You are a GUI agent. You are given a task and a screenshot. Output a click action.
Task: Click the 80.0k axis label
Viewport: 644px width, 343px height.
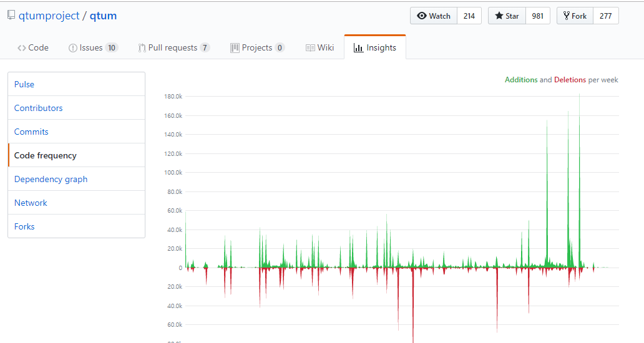pos(175,191)
